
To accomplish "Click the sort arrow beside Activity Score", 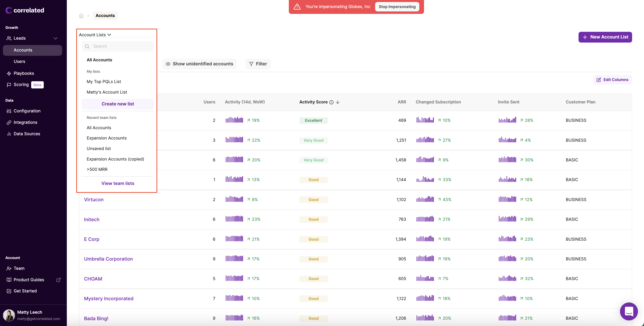I will pos(338,102).
